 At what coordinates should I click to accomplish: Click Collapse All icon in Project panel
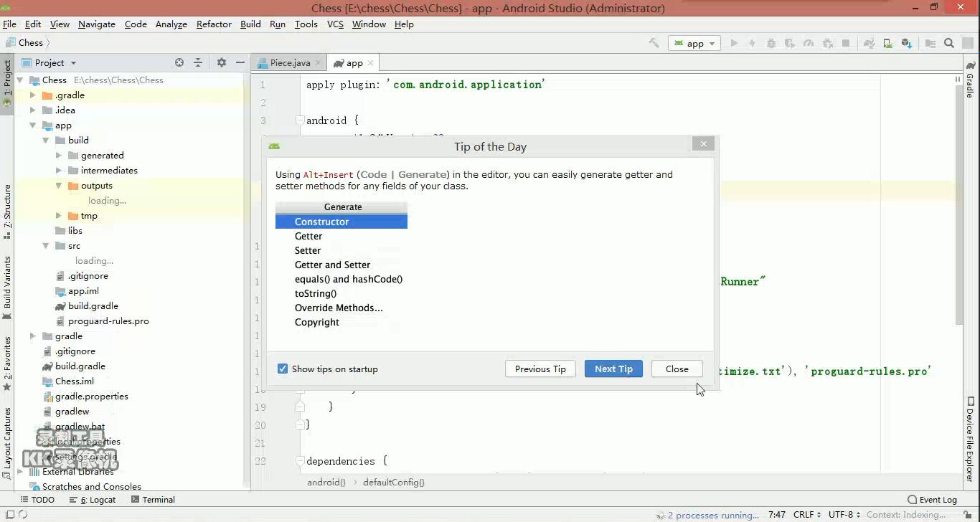198,62
